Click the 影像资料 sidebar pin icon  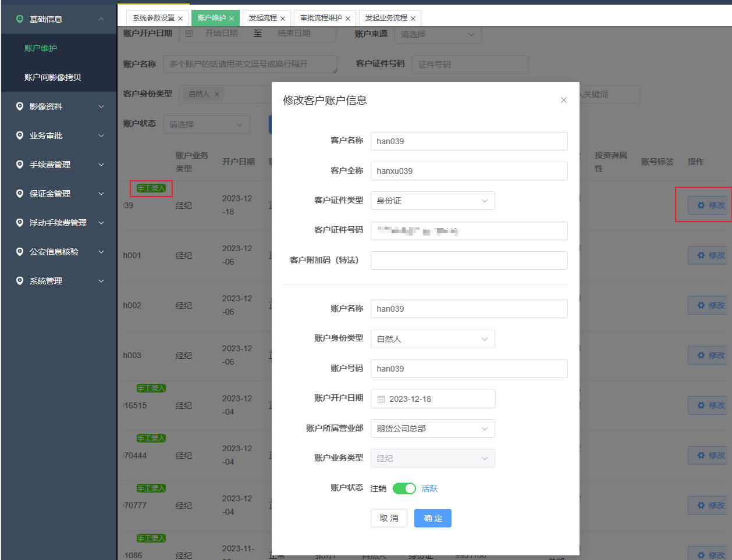tap(20, 106)
